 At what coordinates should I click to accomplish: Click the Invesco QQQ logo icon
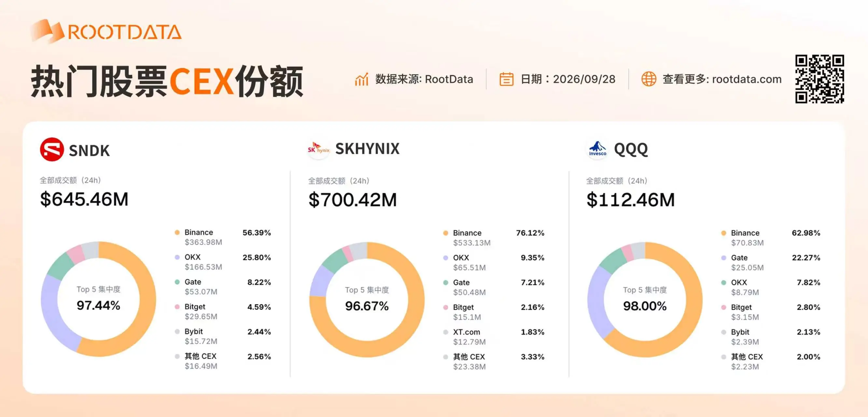597,149
